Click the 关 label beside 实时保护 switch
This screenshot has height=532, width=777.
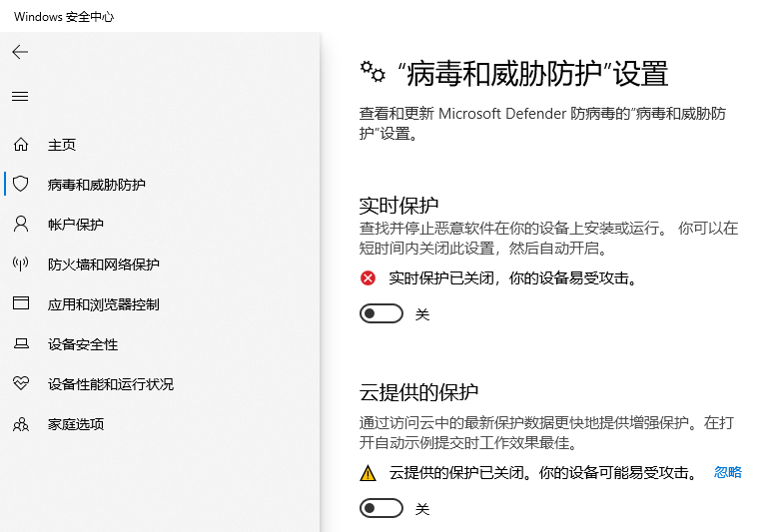click(x=422, y=314)
